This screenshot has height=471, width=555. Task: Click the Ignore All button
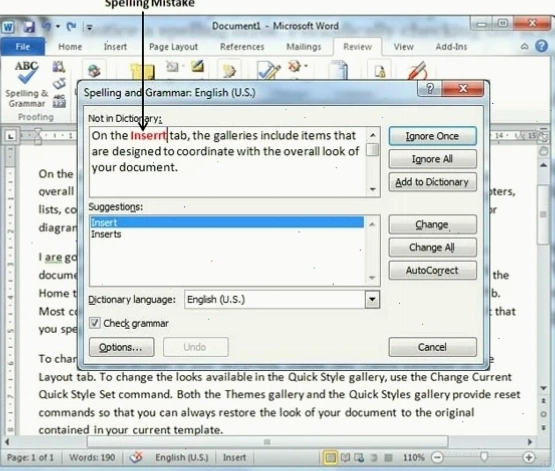(x=433, y=159)
